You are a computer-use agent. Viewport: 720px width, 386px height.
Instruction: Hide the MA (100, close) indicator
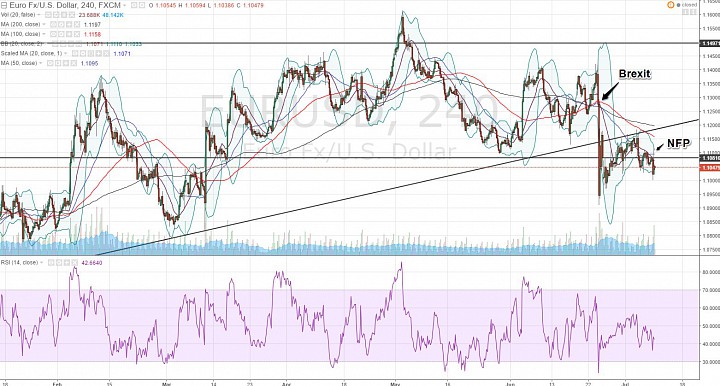53,34
